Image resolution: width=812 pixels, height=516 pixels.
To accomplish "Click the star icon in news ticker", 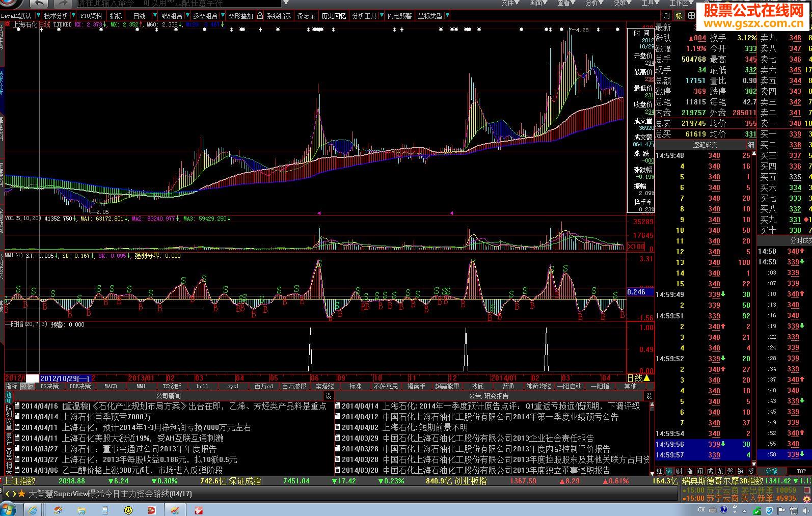I will (x=21, y=494).
